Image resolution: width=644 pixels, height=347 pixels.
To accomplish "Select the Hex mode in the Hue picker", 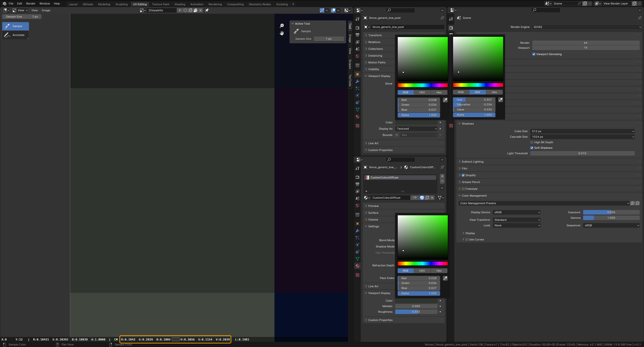I will point(494,92).
